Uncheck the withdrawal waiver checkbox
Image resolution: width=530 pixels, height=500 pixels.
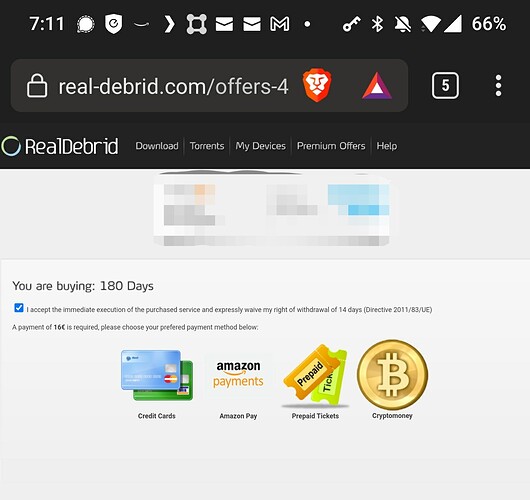point(19,308)
